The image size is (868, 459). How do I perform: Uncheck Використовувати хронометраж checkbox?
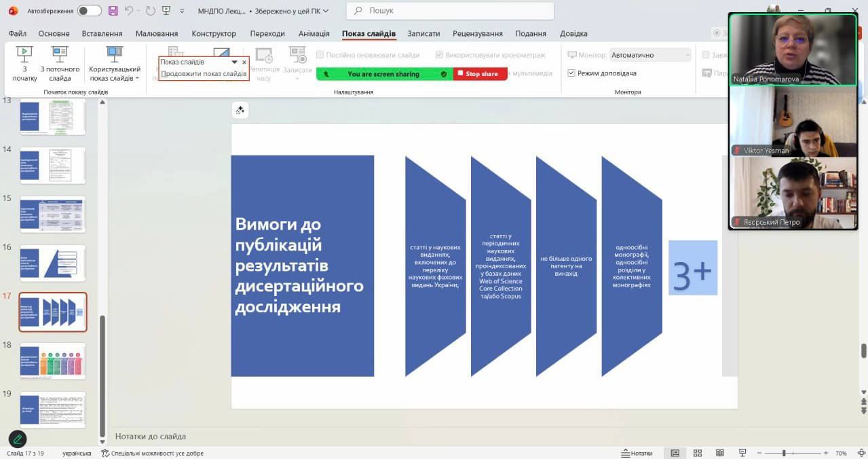click(x=439, y=55)
